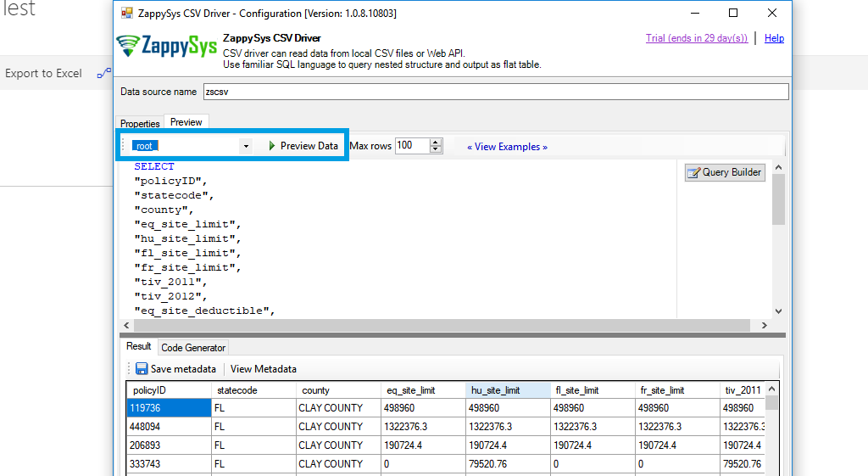Click the icon beside Export to Excel
The height and width of the screenshot is (476, 868).
point(103,74)
